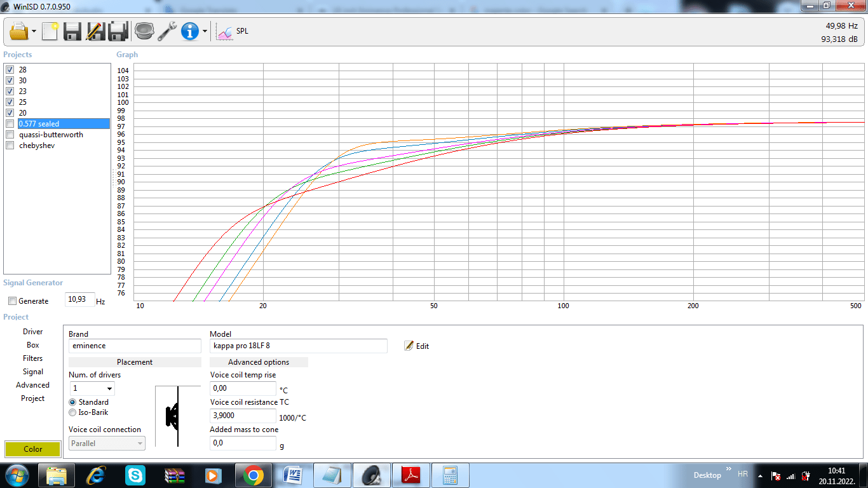The image size is (868, 488).
Task: Select the Standard placement radio button
Action: coord(72,402)
